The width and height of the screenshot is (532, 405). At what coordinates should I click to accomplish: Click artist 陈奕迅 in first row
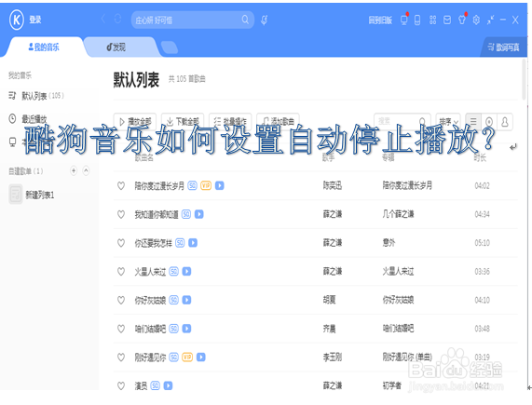(x=333, y=185)
